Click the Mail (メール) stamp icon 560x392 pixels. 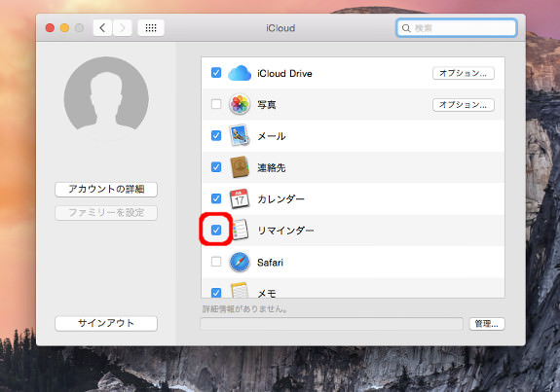[240, 135]
